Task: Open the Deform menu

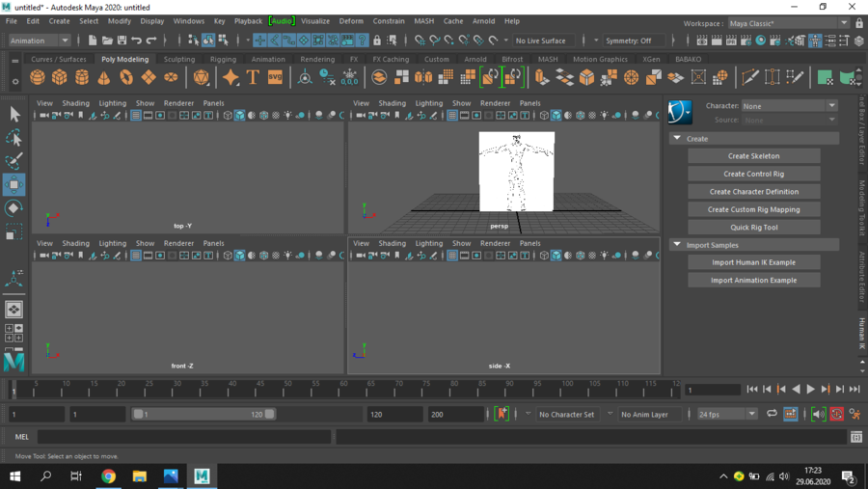Action: point(351,21)
